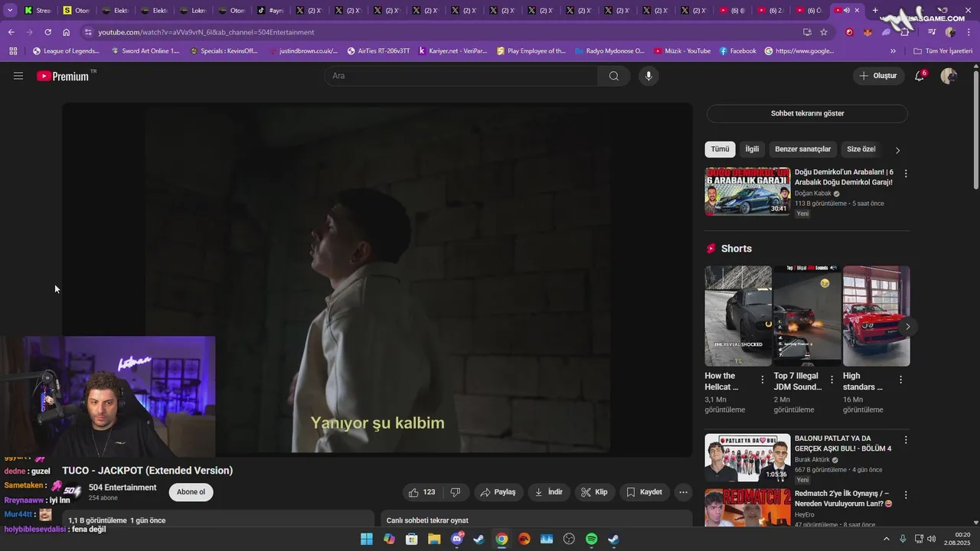Screen dimensions: 980x551
Task: Open the 504 Entertainment channel avatar
Action: [72, 491]
